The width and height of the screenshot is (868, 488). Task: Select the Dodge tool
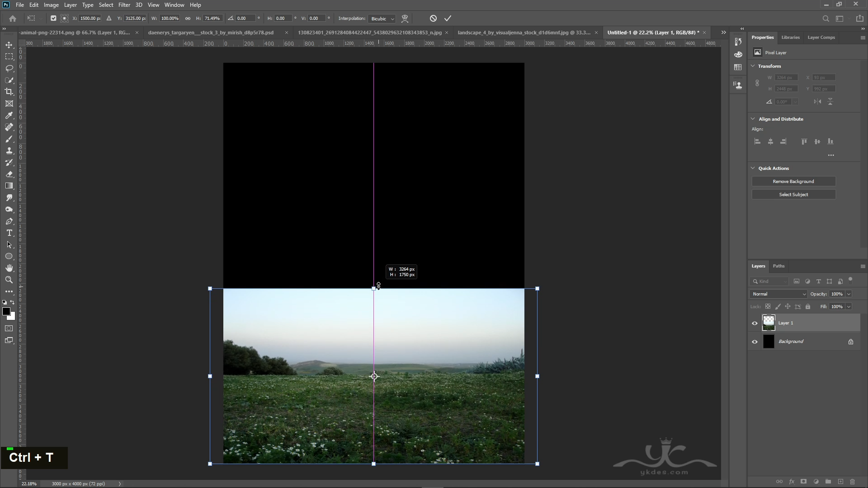coord(9,209)
